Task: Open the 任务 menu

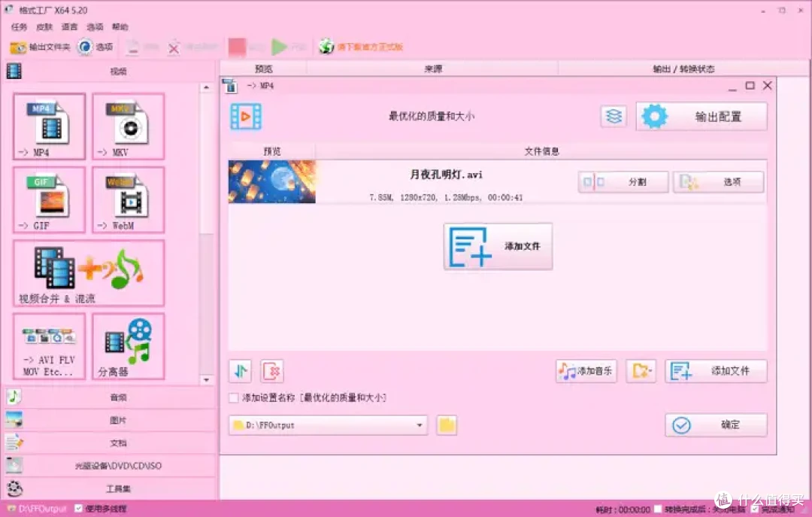Action: (x=19, y=26)
